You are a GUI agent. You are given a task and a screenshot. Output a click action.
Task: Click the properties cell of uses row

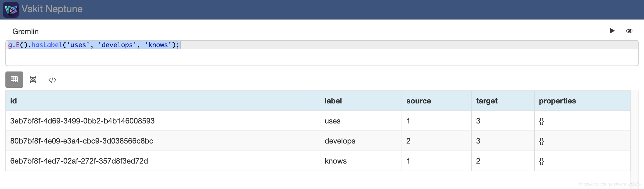(x=541, y=121)
